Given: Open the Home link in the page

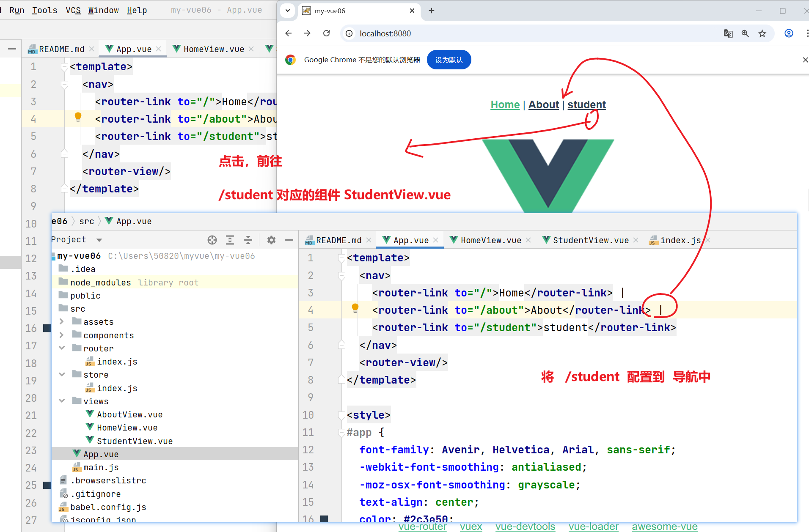Looking at the screenshot, I should (x=505, y=104).
